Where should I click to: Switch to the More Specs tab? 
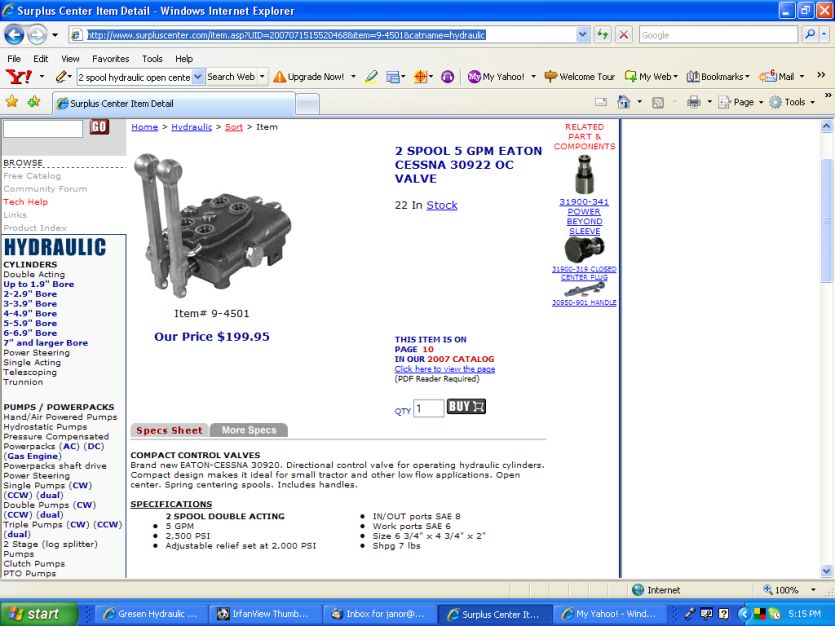249,430
